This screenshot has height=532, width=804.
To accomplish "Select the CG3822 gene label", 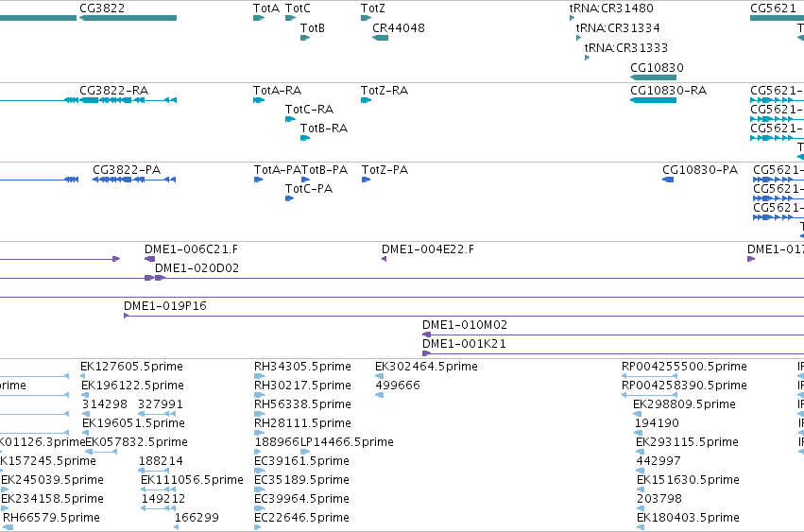I will pyautogui.click(x=102, y=9).
